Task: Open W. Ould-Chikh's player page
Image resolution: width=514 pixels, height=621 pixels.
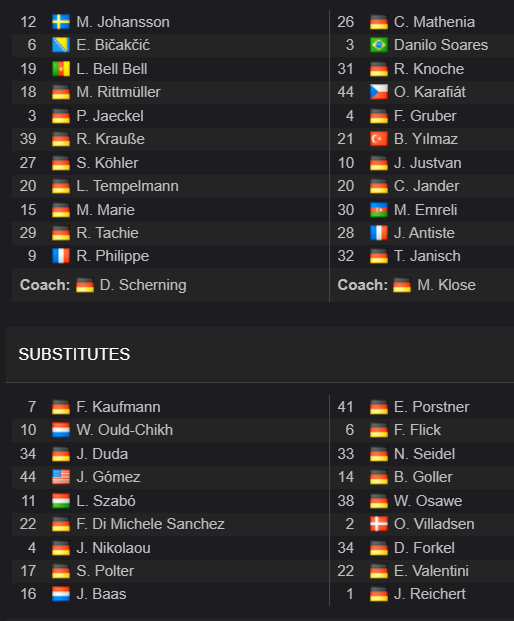Action: (x=125, y=430)
